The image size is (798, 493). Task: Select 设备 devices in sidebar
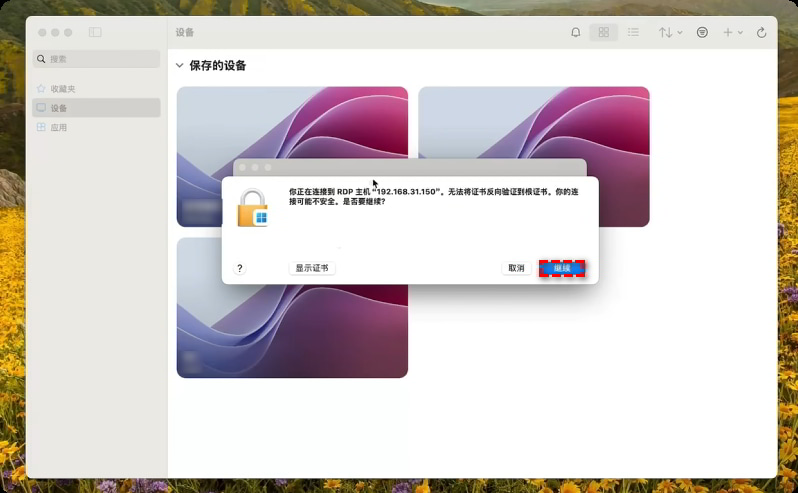pos(59,108)
